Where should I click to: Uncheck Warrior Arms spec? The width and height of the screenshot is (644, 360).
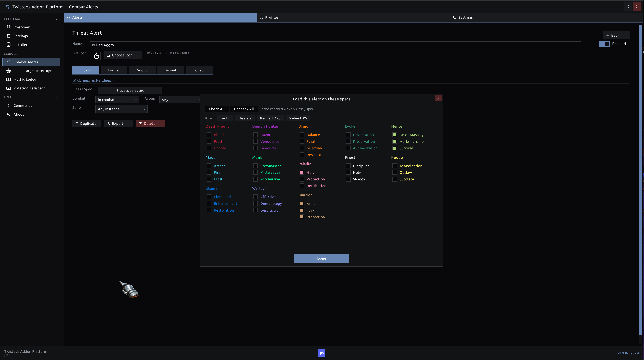pos(302,203)
